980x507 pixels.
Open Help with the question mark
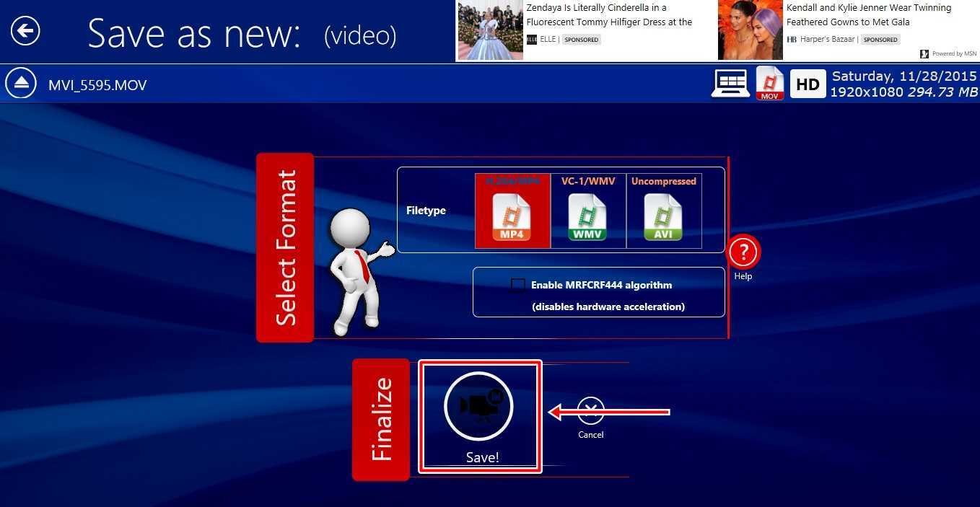point(743,252)
